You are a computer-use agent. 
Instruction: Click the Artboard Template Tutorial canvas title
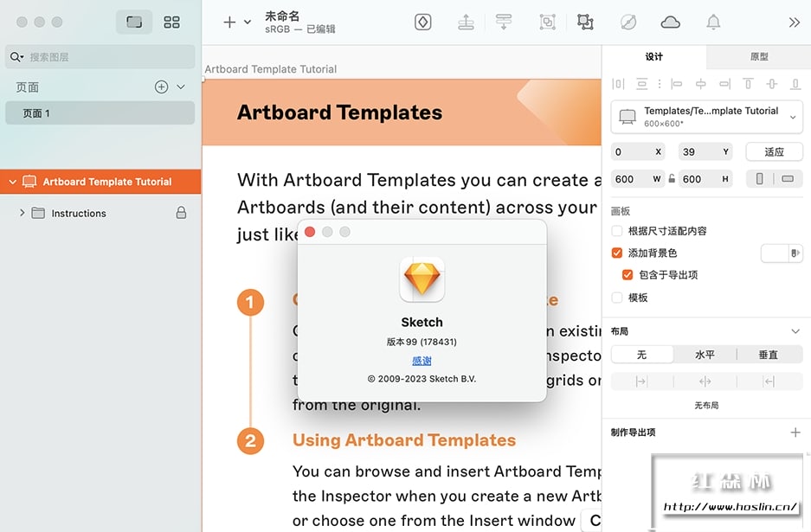click(271, 69)
